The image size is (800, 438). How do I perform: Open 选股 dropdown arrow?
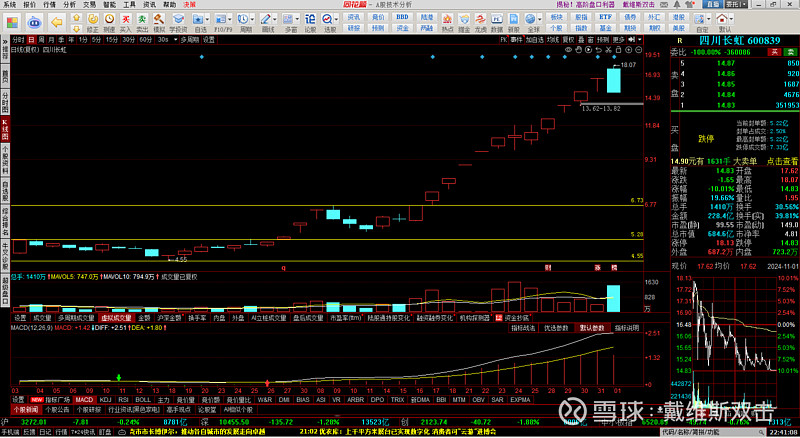click(x=336, y=19)
